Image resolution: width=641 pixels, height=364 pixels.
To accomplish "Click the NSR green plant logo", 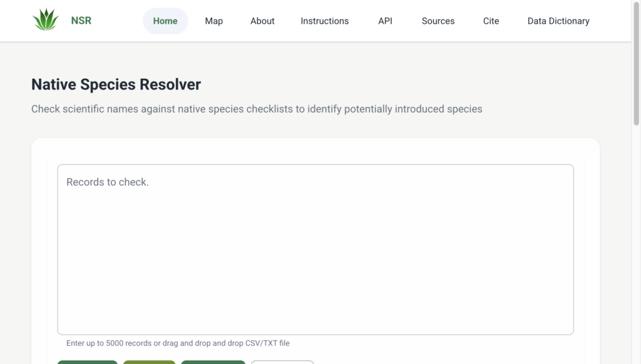I will 46,19.
